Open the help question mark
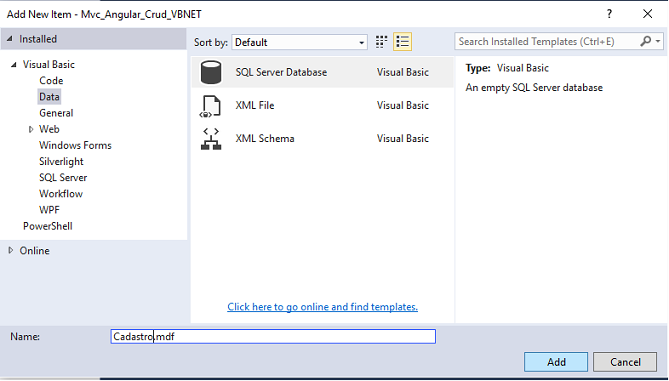669x381 pixels. pos(609,14)
